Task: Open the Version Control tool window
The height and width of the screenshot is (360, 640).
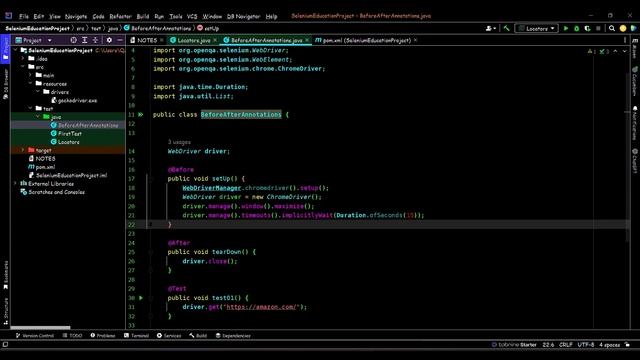Action: pyautogui.click(x=35, y=336)
